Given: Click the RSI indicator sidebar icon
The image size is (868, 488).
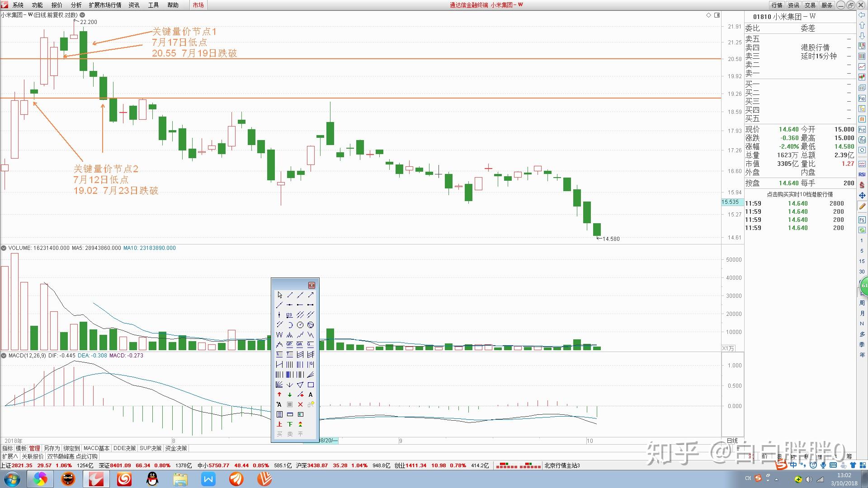Looking at the screenshot, I should pos(862,174).
